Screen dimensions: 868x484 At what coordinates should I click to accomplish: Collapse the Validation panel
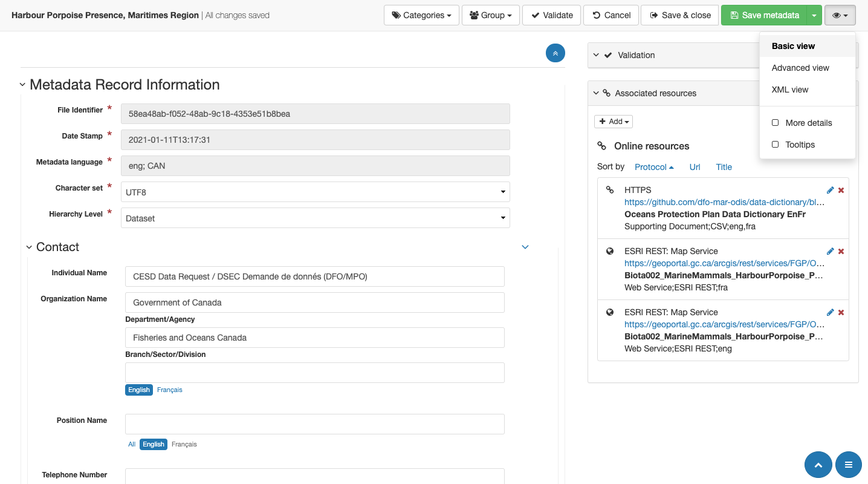point(596,55)
